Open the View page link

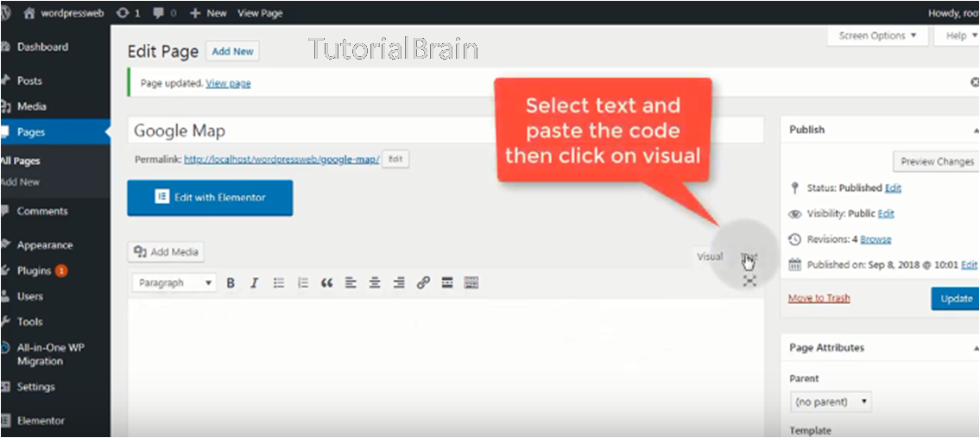228,83
